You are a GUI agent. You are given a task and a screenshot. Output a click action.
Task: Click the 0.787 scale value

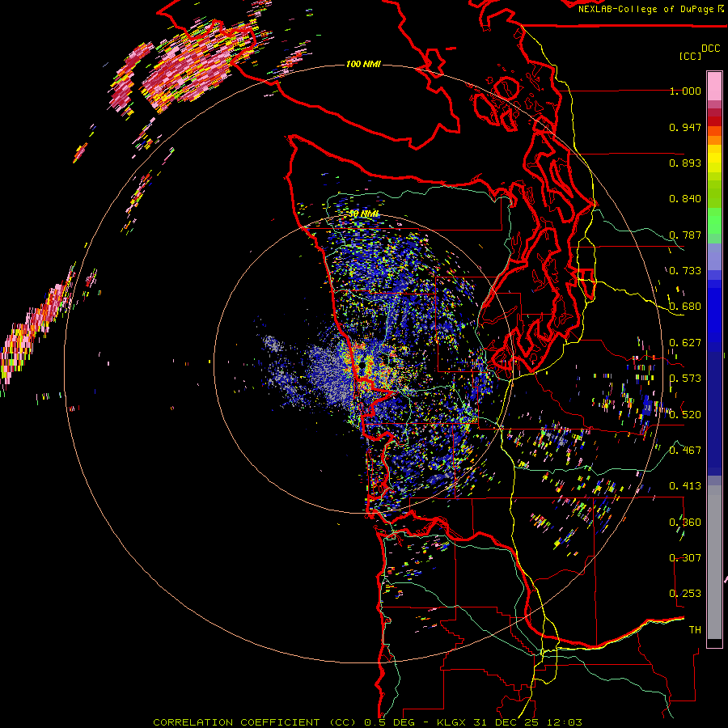click(685, 235)
